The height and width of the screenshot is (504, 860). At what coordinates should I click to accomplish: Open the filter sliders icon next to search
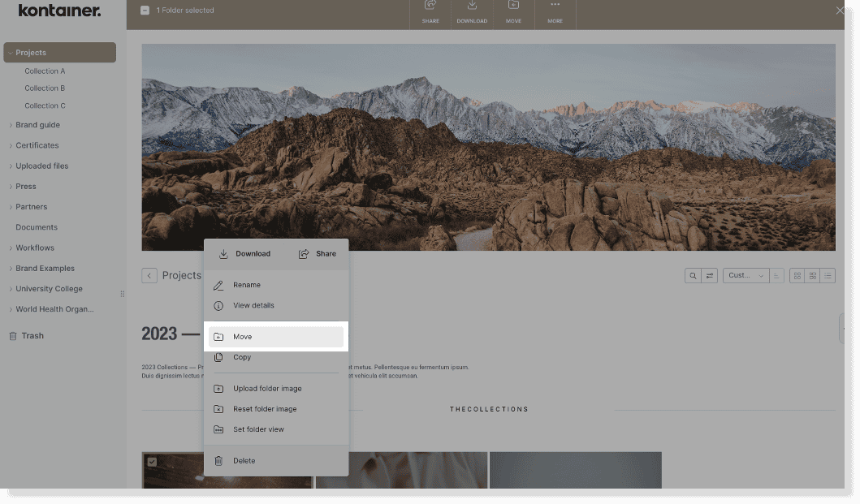tap(709, 275)
